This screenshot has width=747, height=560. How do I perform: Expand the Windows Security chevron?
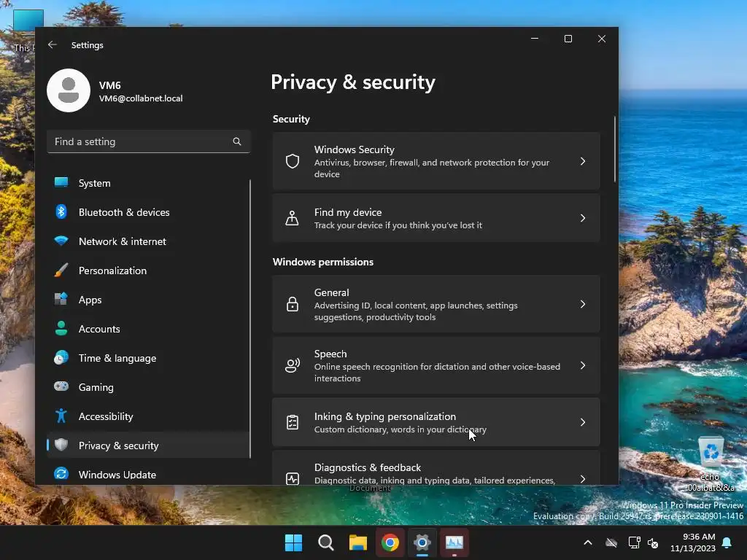[x=583, y=161]
